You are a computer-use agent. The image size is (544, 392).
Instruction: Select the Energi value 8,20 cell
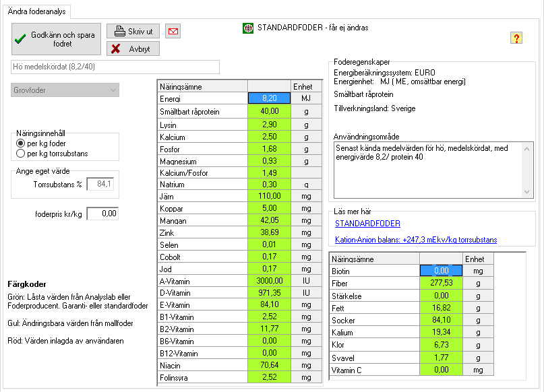[269, 98]
